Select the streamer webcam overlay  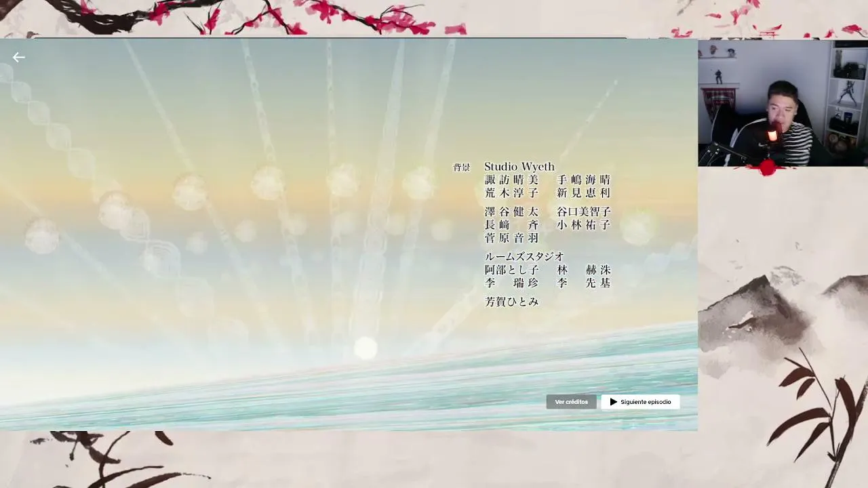(783, 103)
